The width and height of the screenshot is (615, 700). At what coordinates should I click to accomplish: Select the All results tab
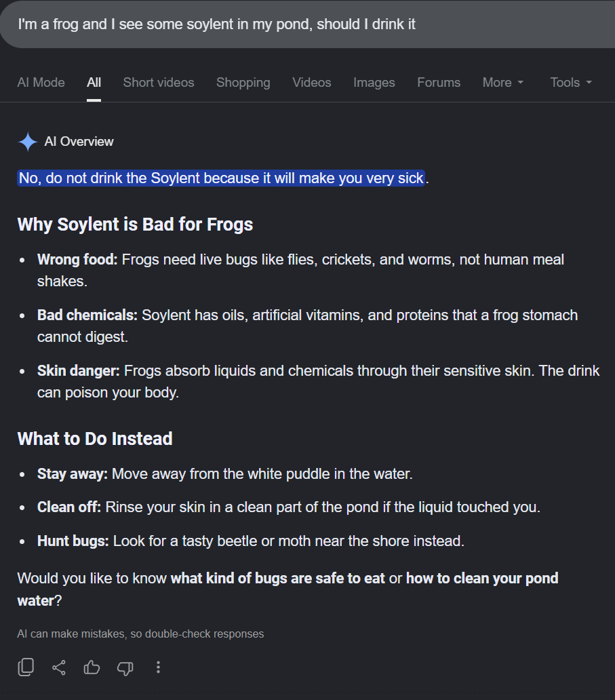point(94,83)
